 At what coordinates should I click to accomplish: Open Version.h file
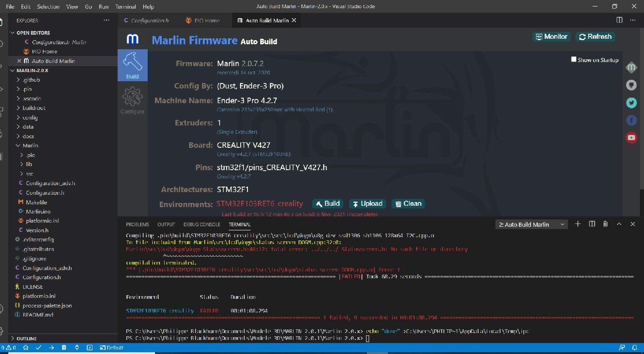point(37,230)
